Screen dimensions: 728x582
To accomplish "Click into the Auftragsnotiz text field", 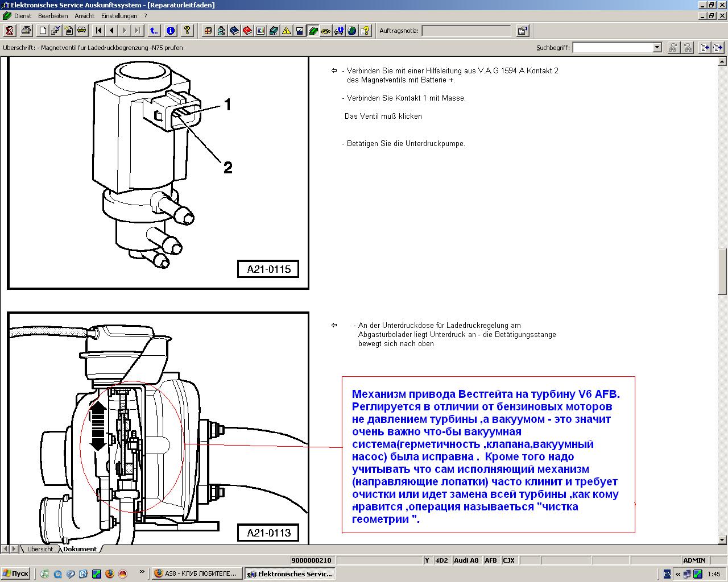I will pyautogui.click(x=466, y=31).
